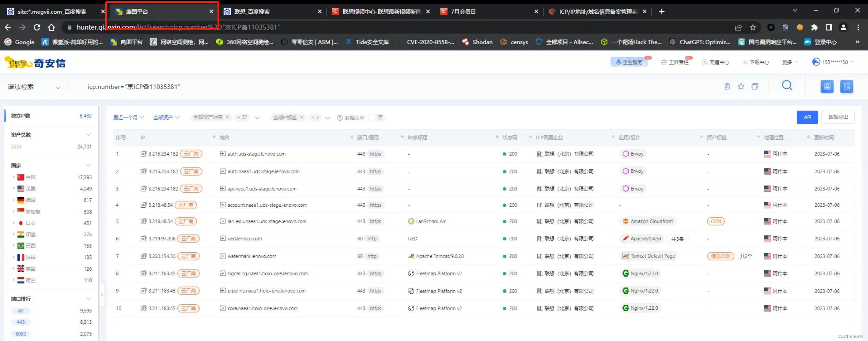Run search with the magnifier icon
Screen dimensions: 868x341
point(787,85)
